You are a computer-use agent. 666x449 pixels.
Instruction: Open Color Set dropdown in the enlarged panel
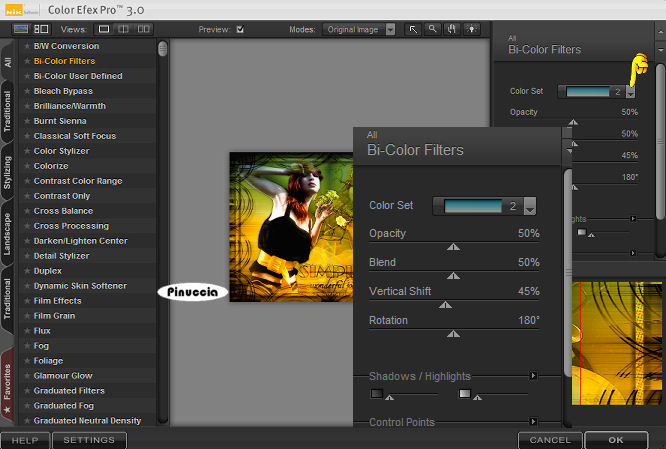(x=530, y=206)
